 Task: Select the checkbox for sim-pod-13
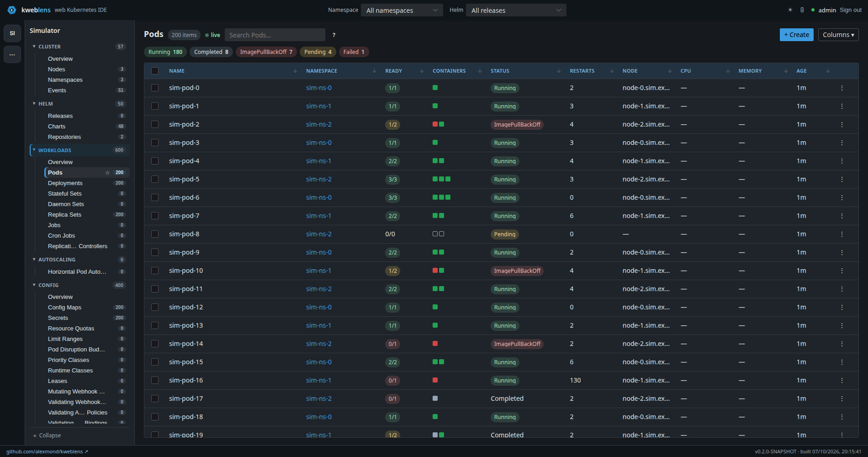[155, 325]
